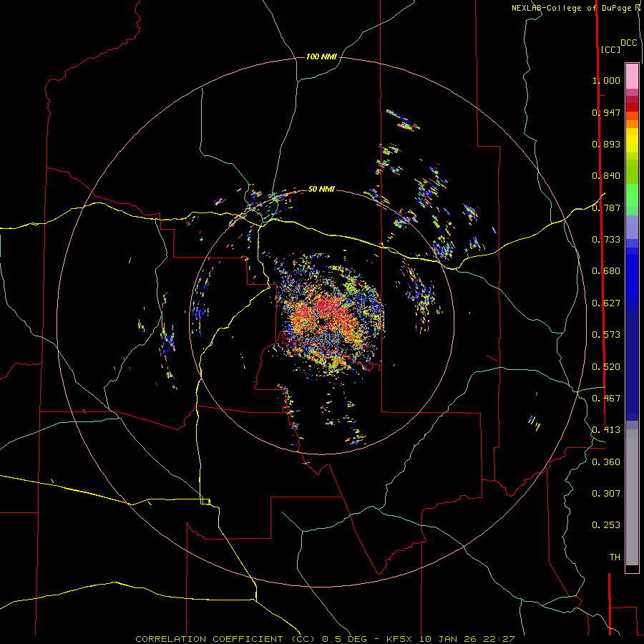644x644 pixels.
Task: Click the 1.000 value on the legend
Action: point(606,80)
